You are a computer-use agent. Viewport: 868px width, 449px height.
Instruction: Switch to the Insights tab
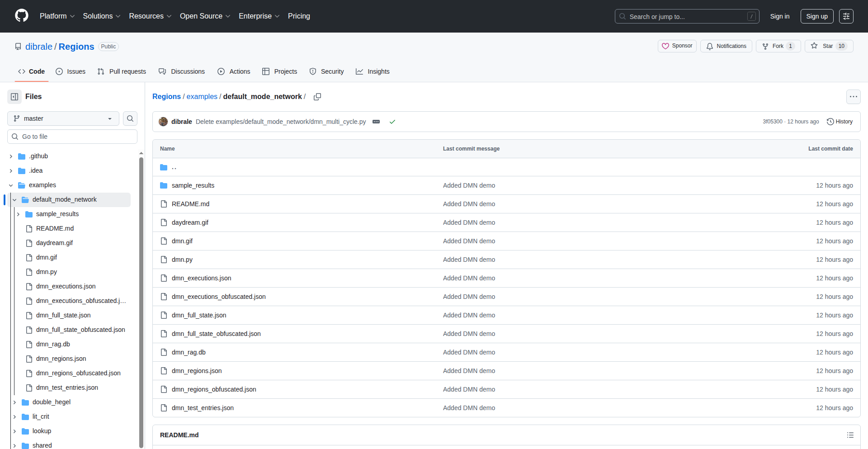pyautogui.click(x=373, y=71)
